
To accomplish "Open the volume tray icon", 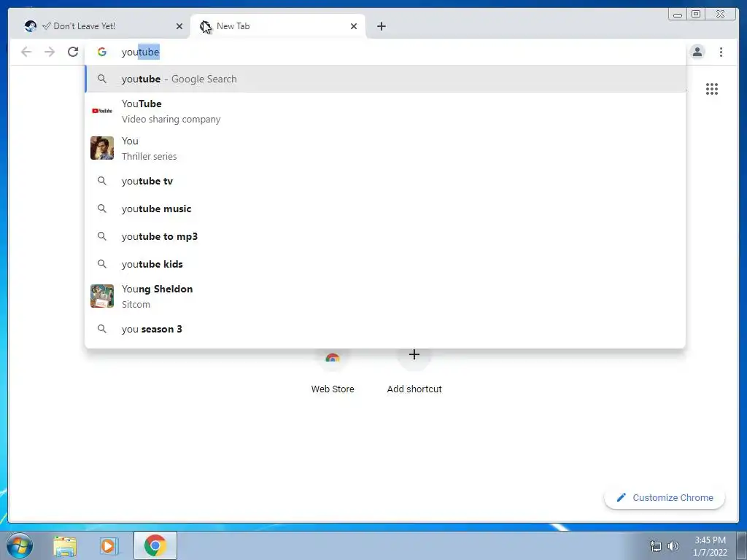I will 673,546.
